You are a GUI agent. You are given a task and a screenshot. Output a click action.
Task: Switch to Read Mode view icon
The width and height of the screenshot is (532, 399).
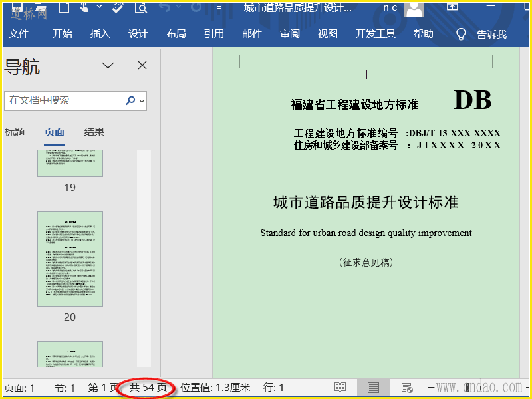[x=340, y=387]
